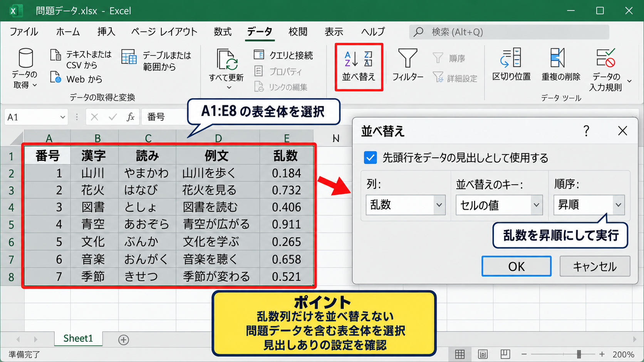Open the データの取得 dropdown button

[25, 68]
